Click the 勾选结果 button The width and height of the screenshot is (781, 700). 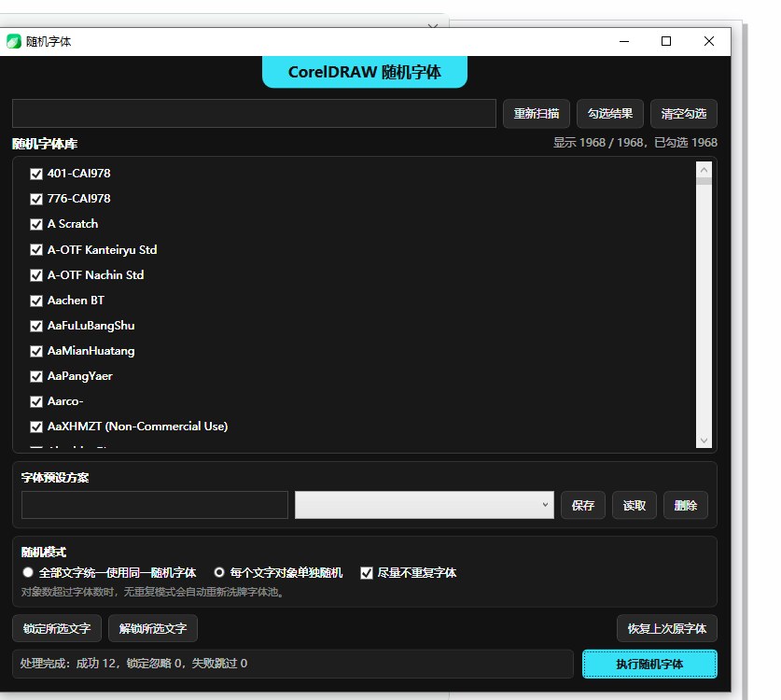(x=610, y=114)
